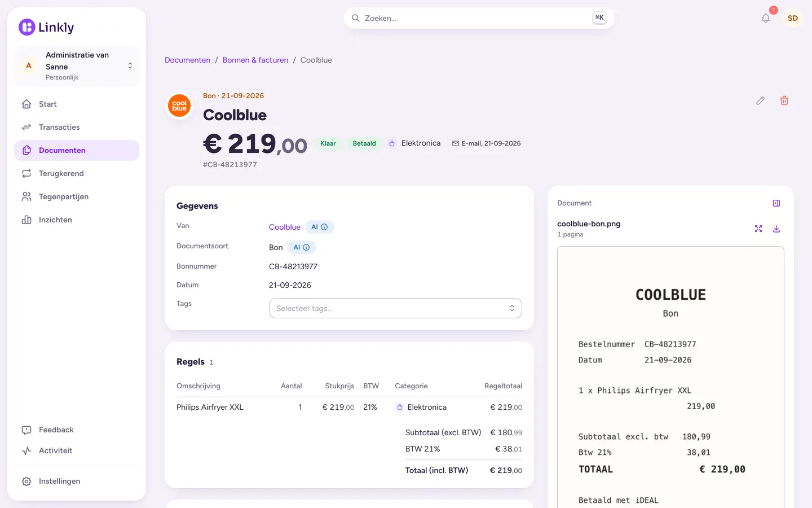Delete the receipt with the trash icon
812x508 pixels.
click(x=784, y=100)
